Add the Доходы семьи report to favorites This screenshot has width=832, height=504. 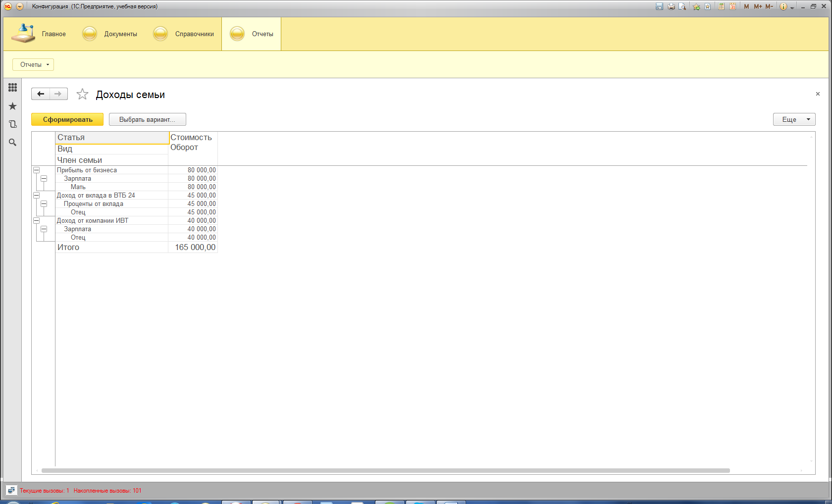tap(82, 94)
